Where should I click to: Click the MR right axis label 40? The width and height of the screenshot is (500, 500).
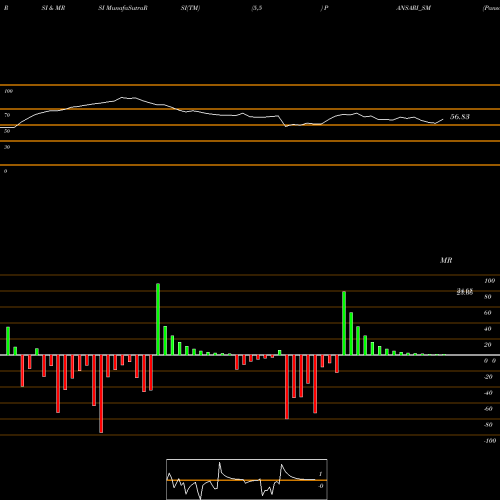click(x=488, y=329)
